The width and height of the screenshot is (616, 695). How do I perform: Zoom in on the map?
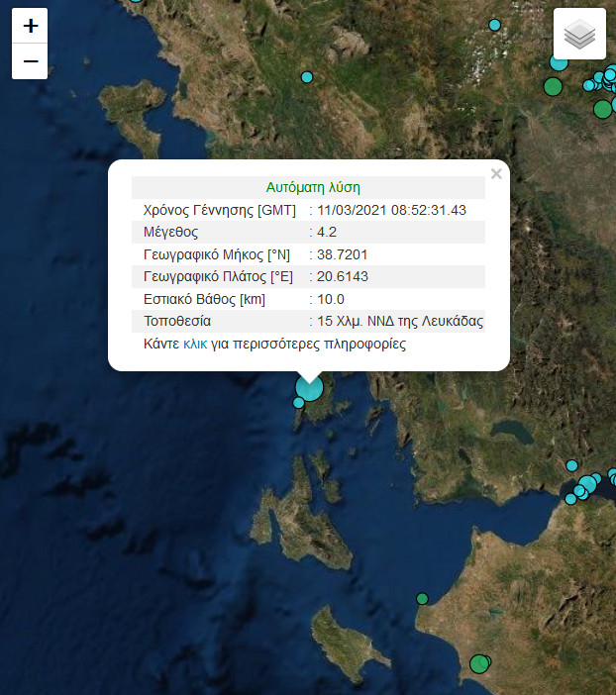coord(31,26)
